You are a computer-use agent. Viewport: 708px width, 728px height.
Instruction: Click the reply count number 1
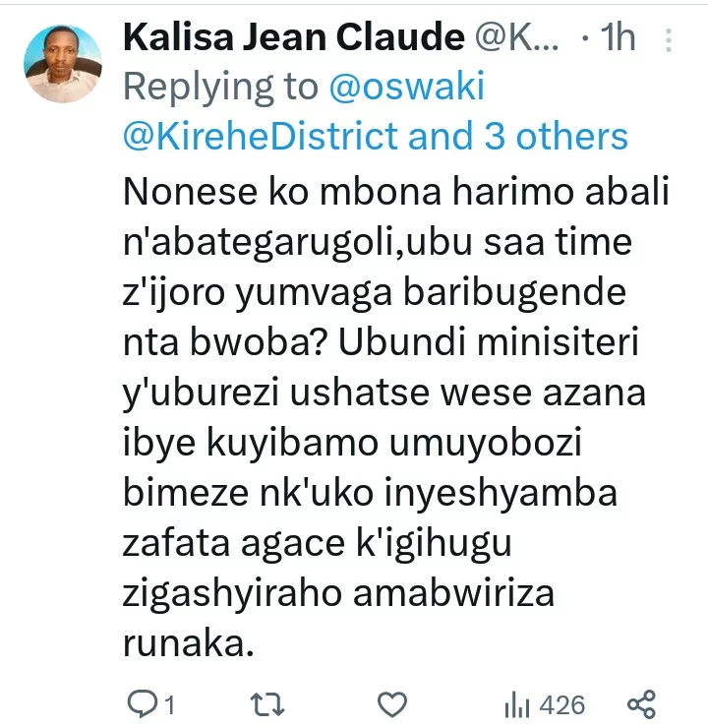[170, 705]
